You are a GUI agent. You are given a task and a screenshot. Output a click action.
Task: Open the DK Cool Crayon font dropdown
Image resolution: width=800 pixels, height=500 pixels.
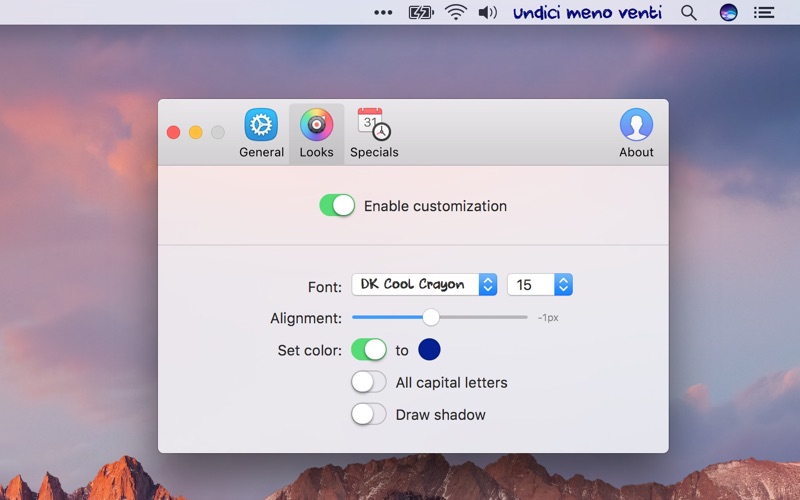coord(424,285)
